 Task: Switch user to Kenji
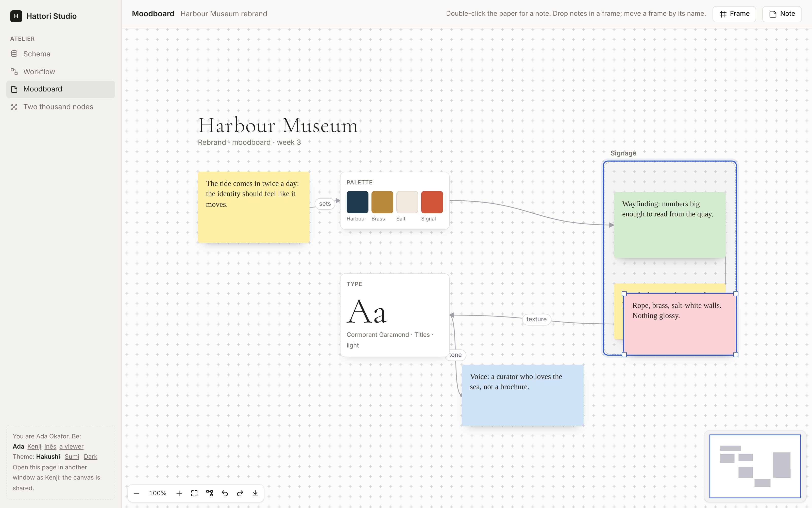click(34, 447)
